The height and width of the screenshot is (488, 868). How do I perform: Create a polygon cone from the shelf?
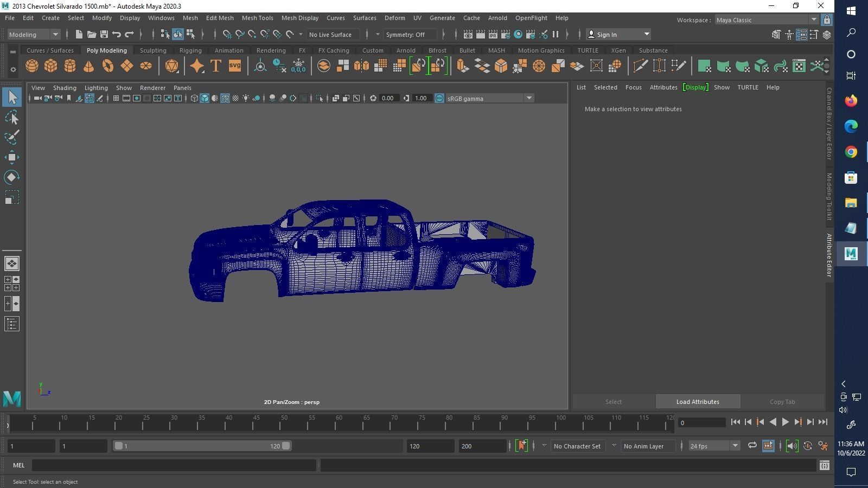point(89,66)
